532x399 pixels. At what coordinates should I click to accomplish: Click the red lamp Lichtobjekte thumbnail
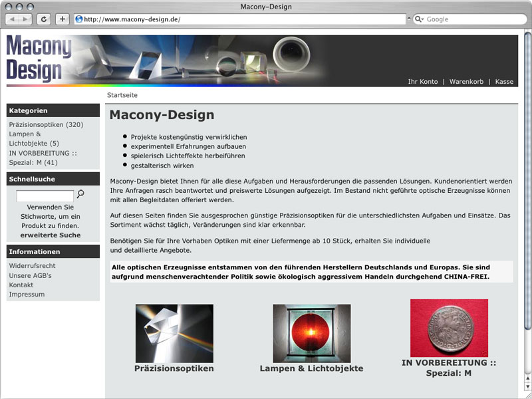[x=312, y=334]
